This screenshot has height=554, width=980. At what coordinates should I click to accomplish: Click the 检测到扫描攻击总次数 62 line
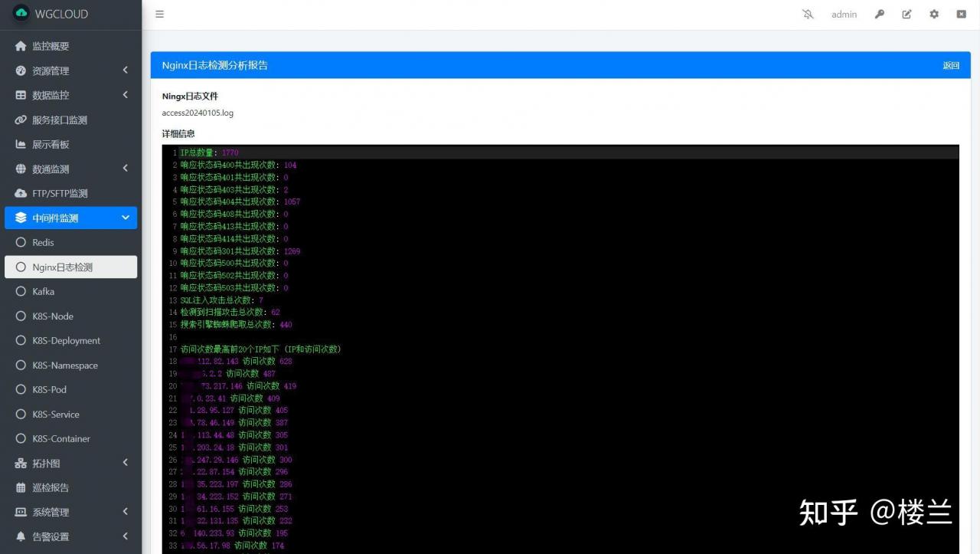[x=230, y=312]
